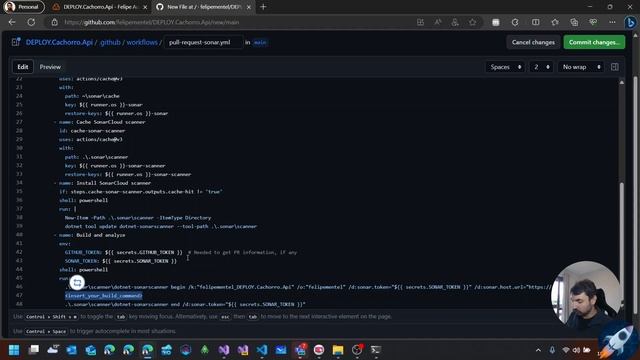Show hidden system tray icons chevron
Viewport: 640px width, 360px height.
point(538,350)
